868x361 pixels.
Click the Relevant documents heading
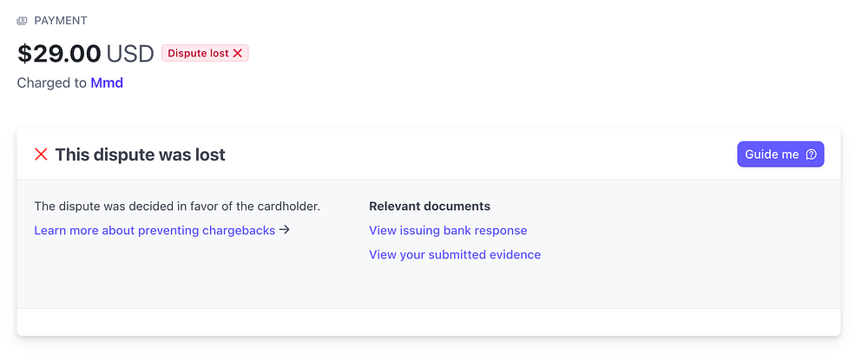pyautogui.click(x=430, y=207)
